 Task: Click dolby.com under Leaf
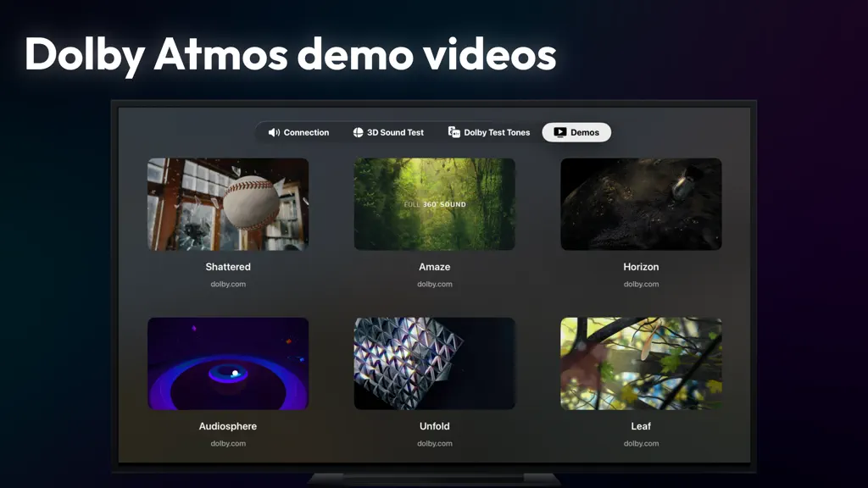pyautogui.click(x=641, y=443)
